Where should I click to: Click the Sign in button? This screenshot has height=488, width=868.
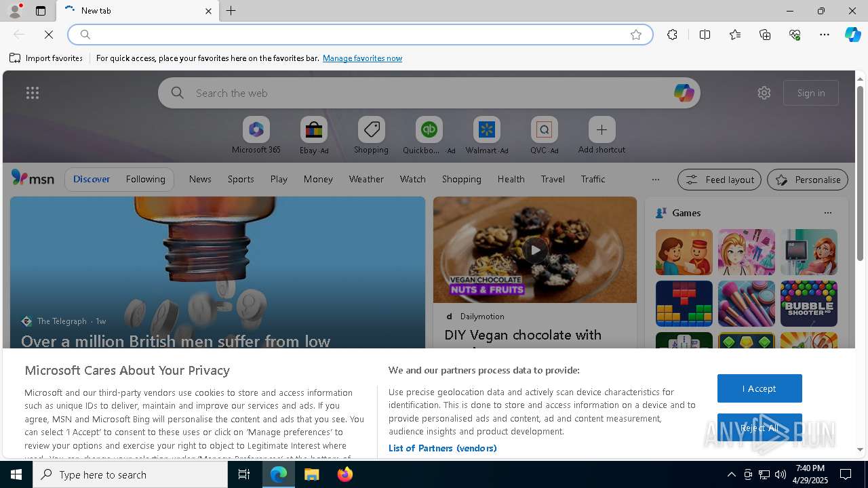tap(811, 93)
